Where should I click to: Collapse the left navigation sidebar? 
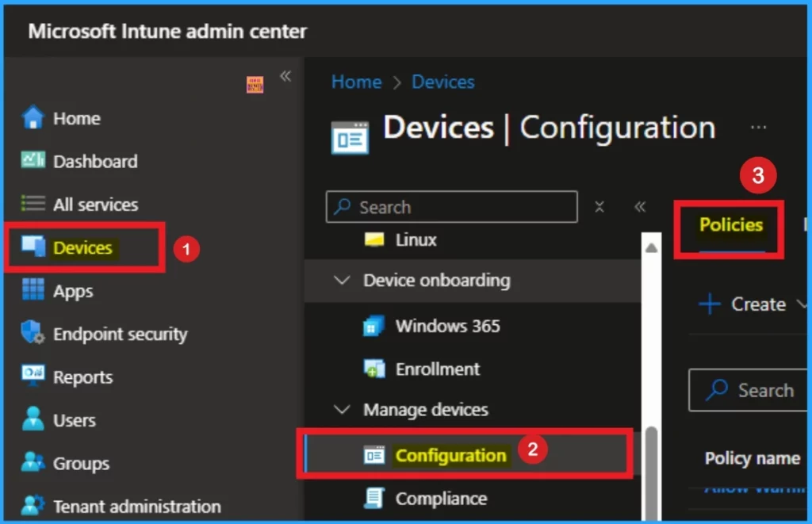pyautogui.click(x=285, y=77)
